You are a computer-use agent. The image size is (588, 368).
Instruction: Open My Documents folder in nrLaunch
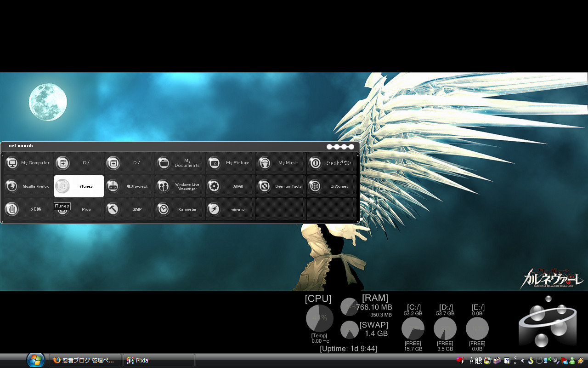pyautogui.click(x=180, y=163)
